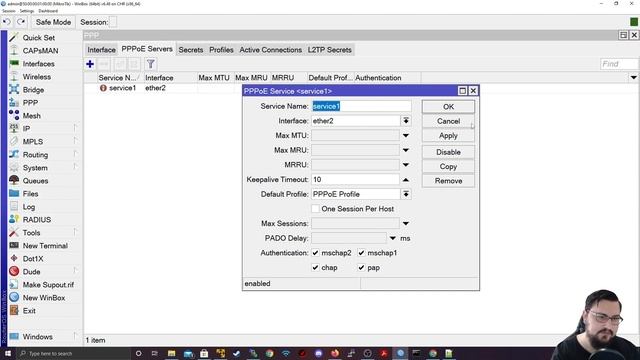Uncheck pap authentication
Image resolution: width=640 pixels, height=360 pixels.
[361, 268]
